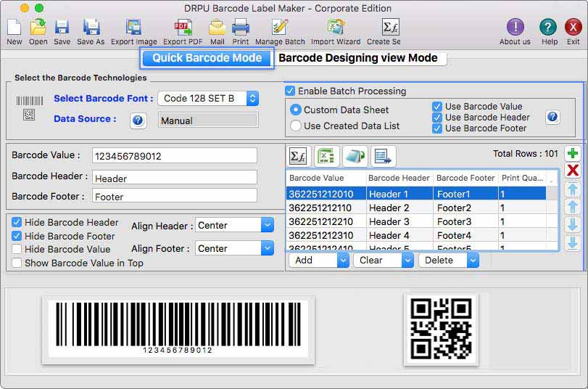Click the Manual data source field
Image resolution: width=588 pixels, height=389 pixels.
(x=208, y=120)
